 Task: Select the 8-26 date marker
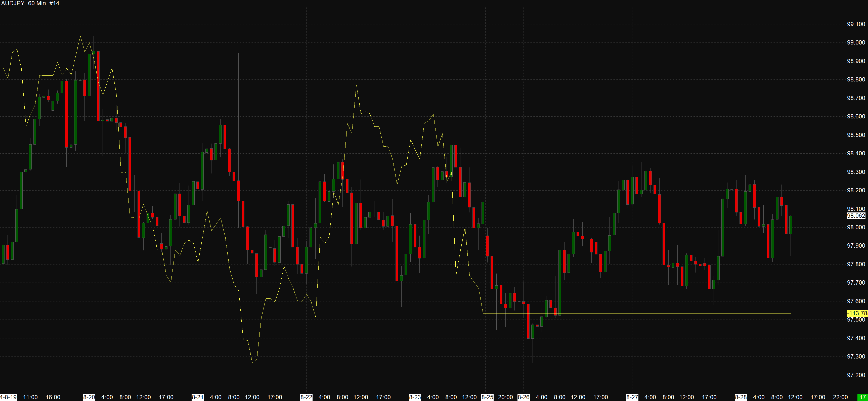524,397
